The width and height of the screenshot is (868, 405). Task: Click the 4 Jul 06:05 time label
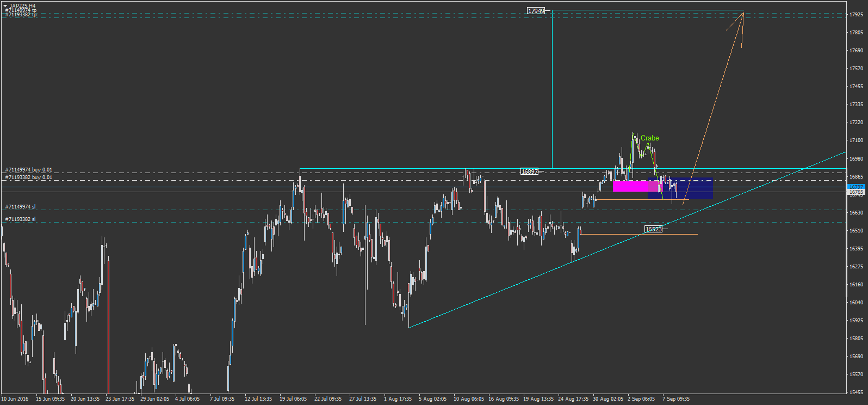pos(187,399)
